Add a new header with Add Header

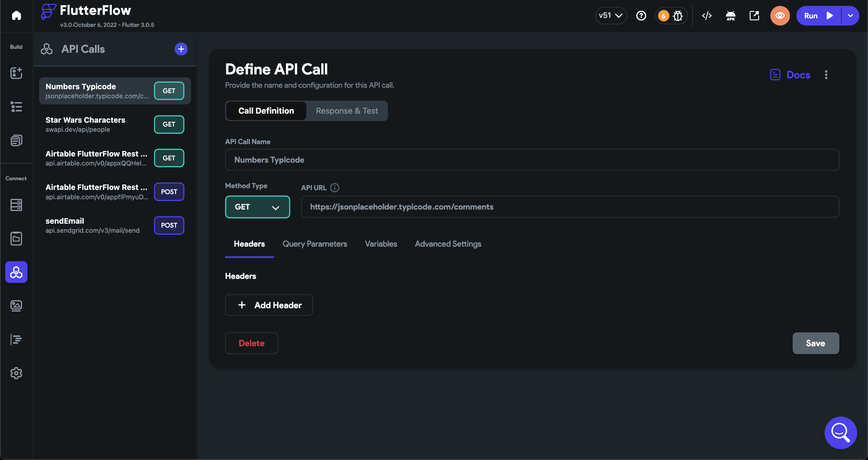coord(269,305)
